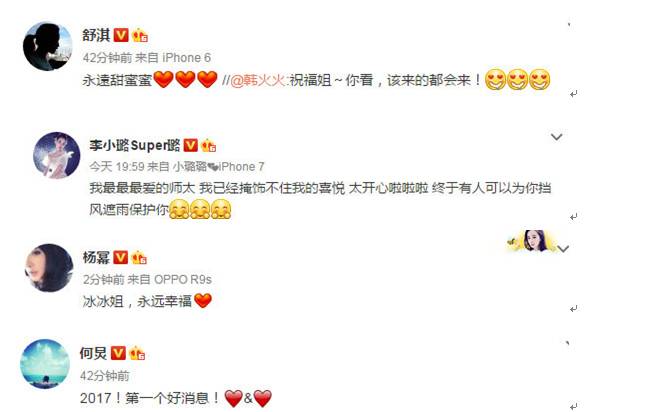Click the verified V badge next to 李小璐Super璐

(x=190, y=145)
